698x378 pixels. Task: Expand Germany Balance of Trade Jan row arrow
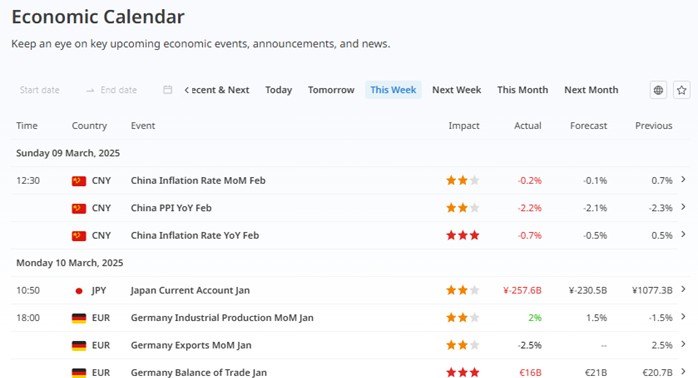point(683,371)
